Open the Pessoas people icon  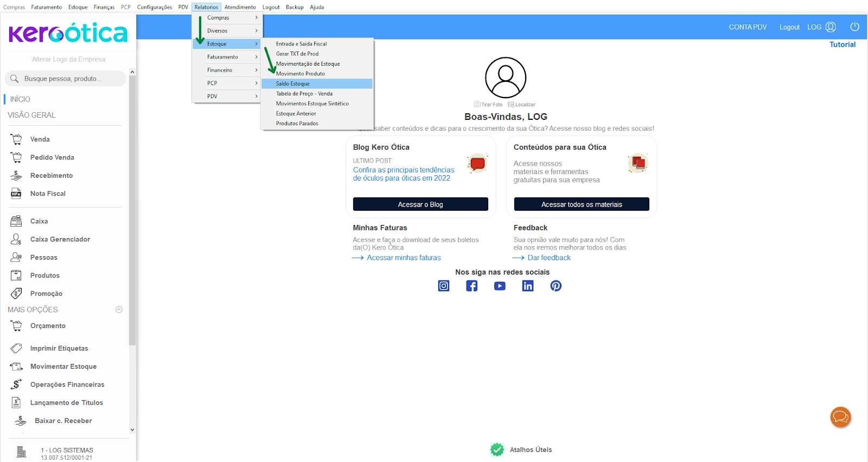coord(16,257)
